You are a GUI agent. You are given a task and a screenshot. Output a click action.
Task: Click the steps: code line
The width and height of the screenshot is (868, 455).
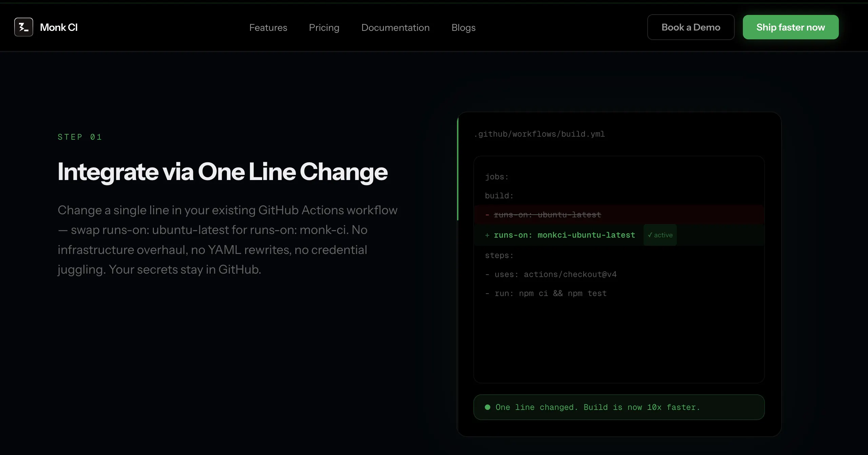point(499,256)
